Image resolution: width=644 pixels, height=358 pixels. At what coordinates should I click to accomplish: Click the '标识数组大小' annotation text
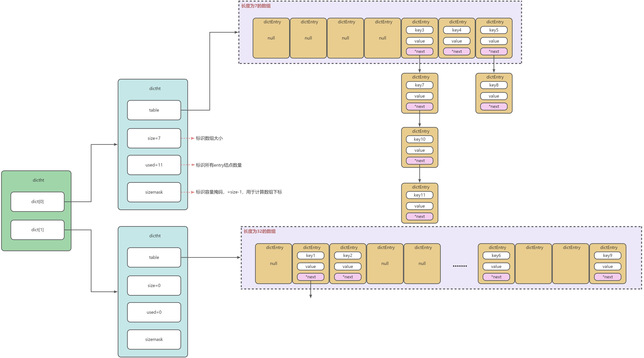coord(209,138)
